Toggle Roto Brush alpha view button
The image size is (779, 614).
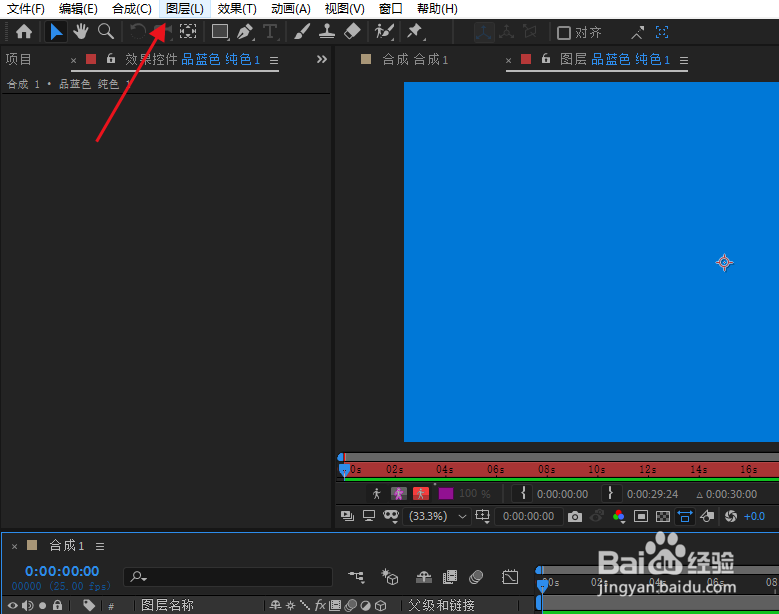377,494
